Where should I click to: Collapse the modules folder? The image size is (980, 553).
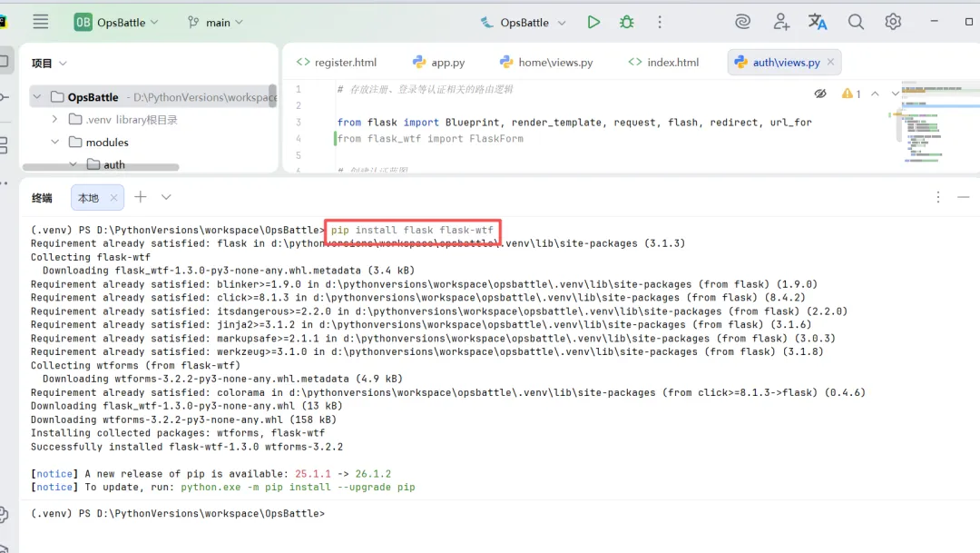pyautogui.click(x=55, y=142)
